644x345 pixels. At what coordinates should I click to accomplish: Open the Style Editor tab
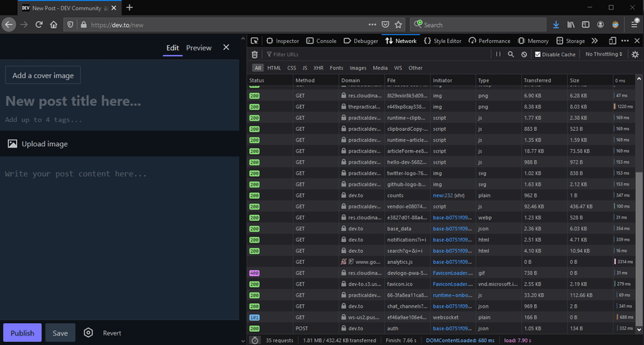(x=442, y=41)
